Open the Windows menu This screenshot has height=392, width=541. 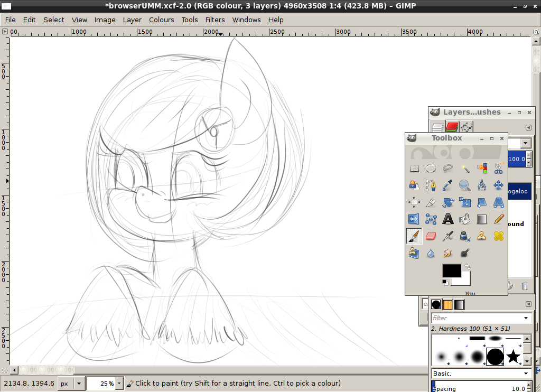tap(246, 20)
